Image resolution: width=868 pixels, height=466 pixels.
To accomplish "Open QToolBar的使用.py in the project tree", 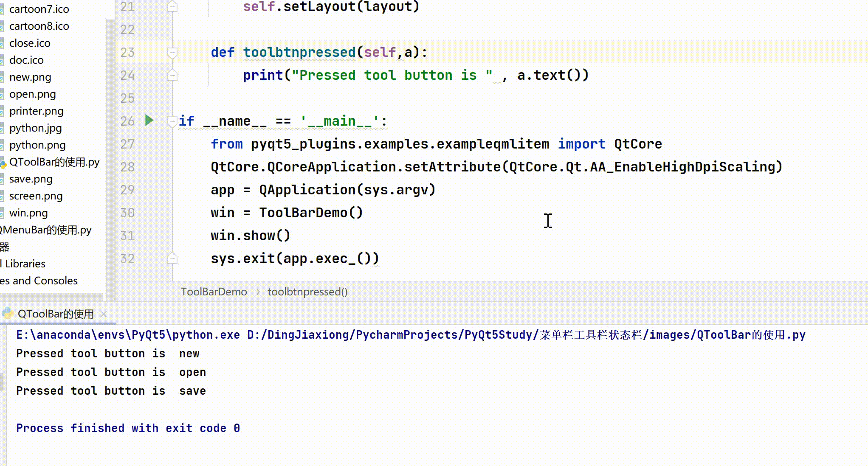I will 54,162.
